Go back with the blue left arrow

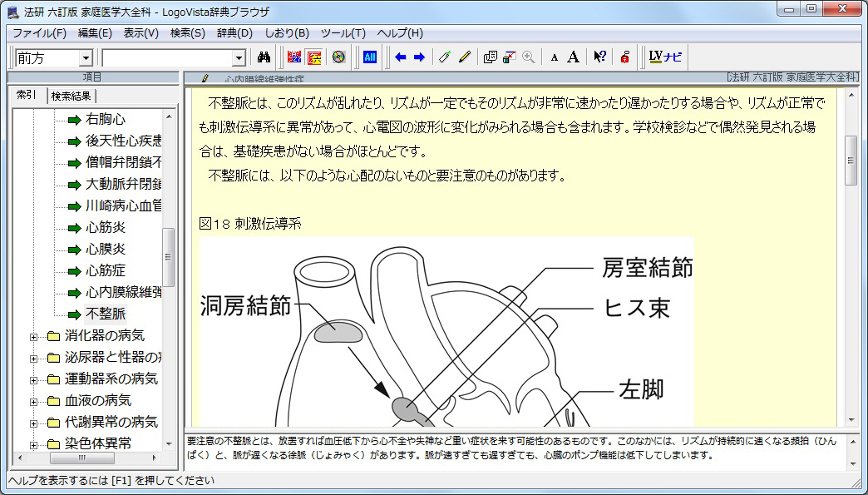click(401, 57)
